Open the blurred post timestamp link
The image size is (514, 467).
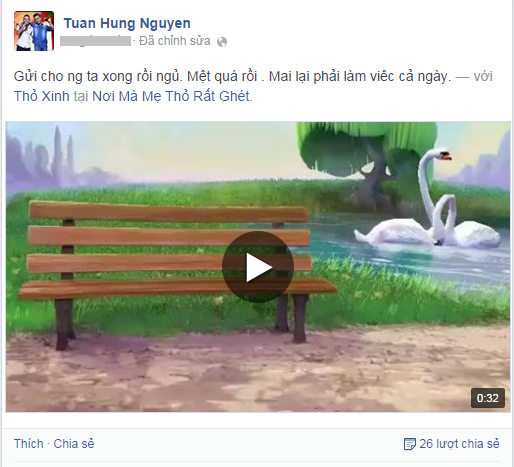point(95,41)
